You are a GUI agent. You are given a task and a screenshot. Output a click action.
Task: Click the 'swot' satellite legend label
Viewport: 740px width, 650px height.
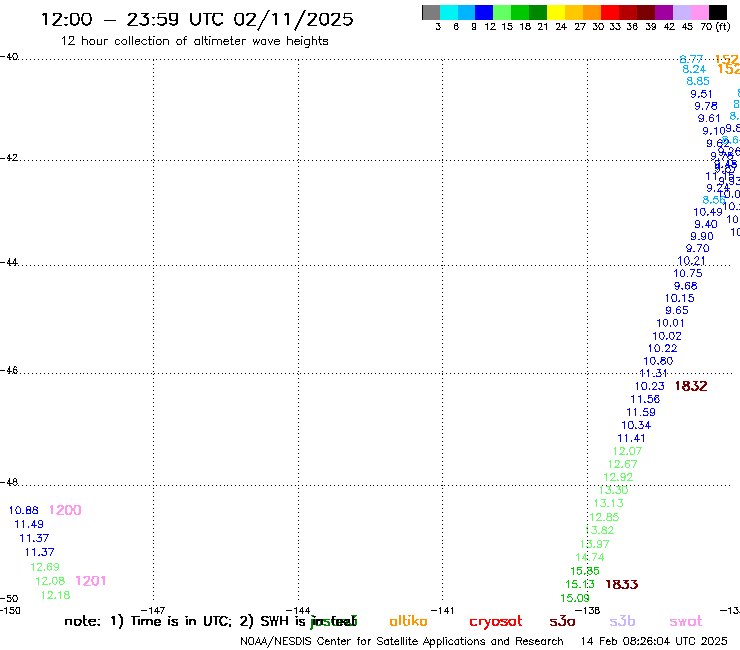click(x=686, y=622)
